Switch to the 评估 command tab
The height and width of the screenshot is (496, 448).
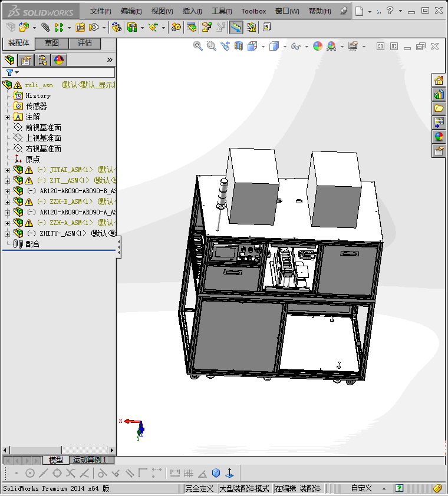[x=84, y=43]
